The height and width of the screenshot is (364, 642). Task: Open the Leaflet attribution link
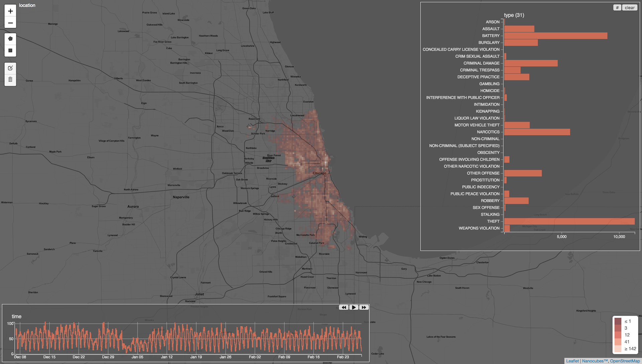pos(572,361)
